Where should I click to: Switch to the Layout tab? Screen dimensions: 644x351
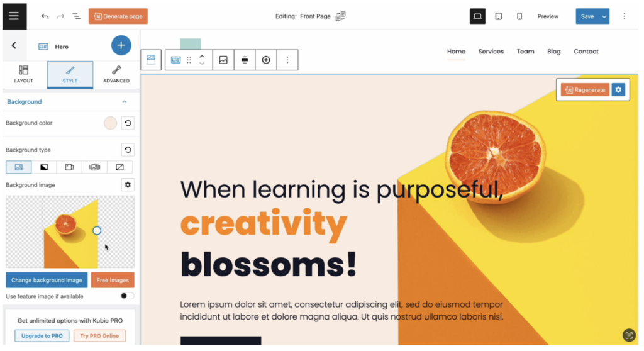pyautogui.click(x=23, y=74)
